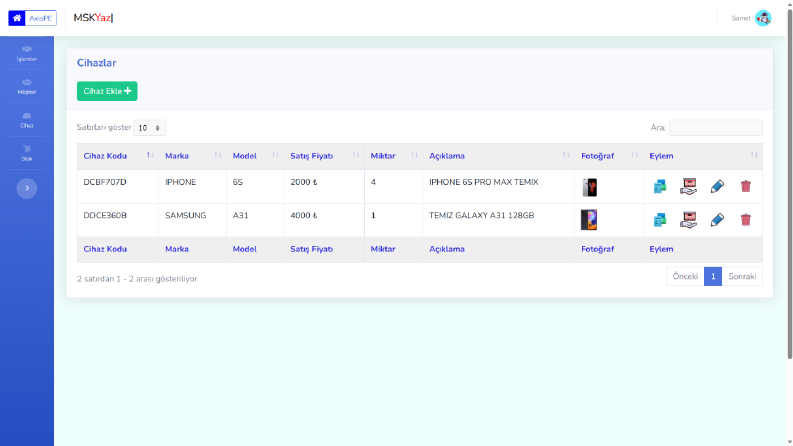The image size is (793, 446).
Task: Open the Samsung A31 photo thumbnail
Action: tap(589, 219)
